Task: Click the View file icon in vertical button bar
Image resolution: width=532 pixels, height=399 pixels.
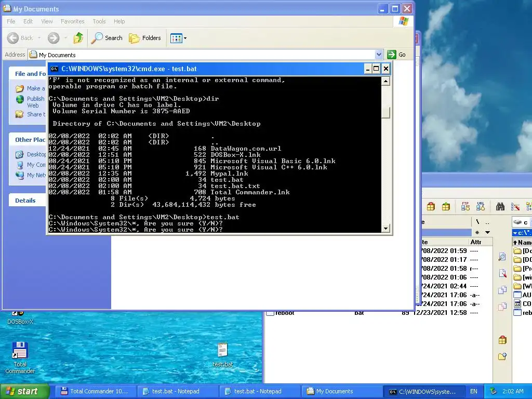Action: pos(502,257)
